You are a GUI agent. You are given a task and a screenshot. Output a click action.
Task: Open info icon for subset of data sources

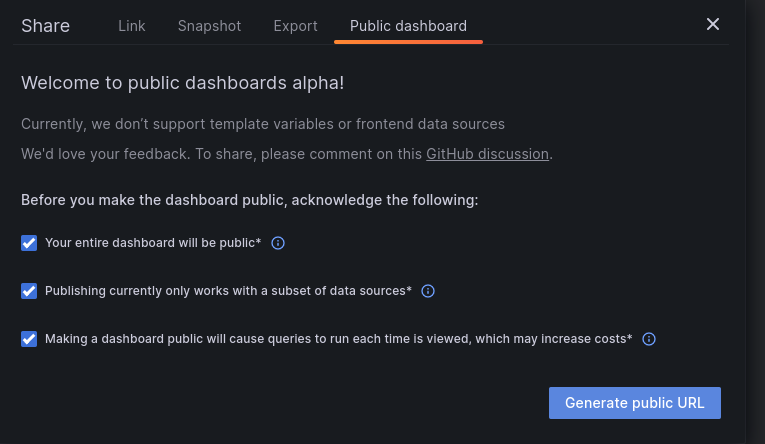[x=428, y=291]
